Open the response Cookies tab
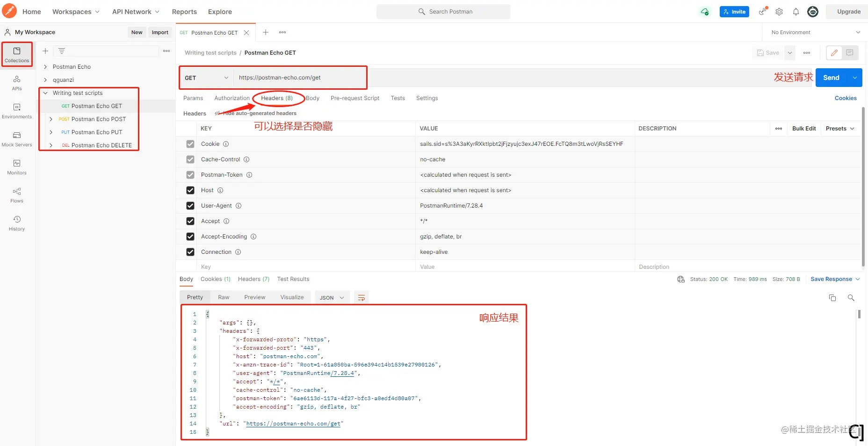This screenshot has width=868, height=446. click(x=216, y=279)
